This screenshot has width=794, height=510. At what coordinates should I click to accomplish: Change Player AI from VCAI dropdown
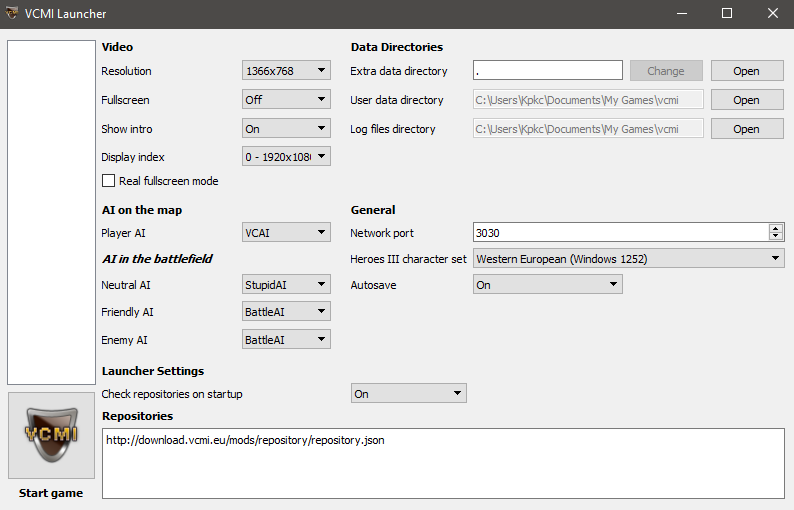pos(286,233)
